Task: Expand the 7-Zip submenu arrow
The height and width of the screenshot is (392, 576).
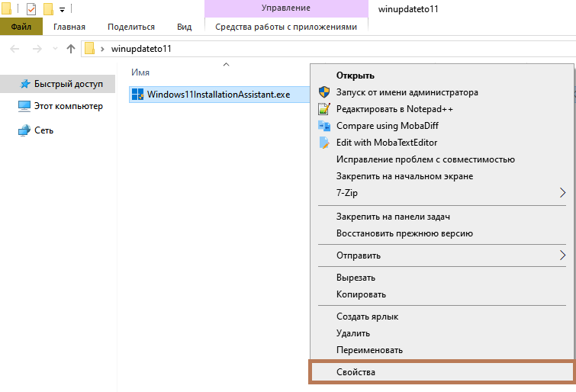Action: [x=563, y=193]
